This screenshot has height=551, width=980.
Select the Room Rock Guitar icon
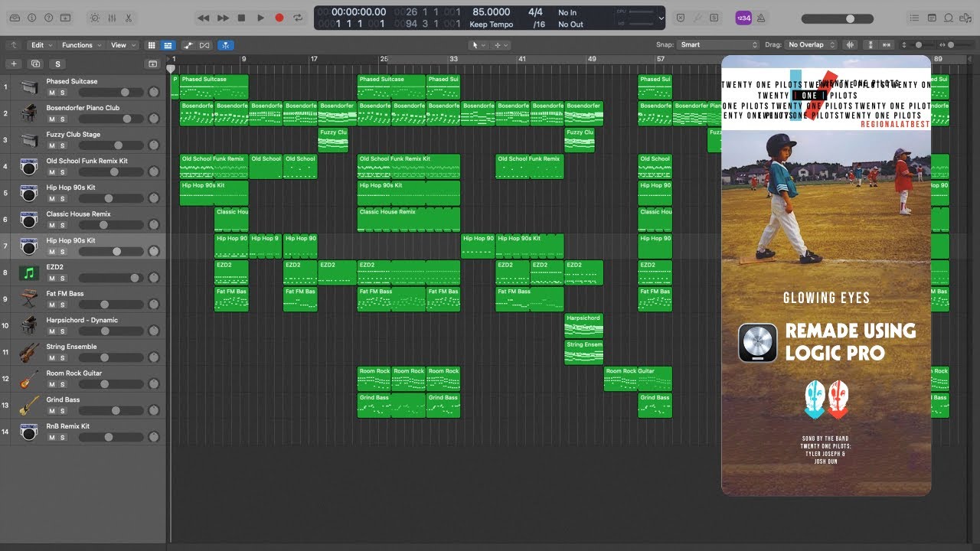click(x=29, y=379)
